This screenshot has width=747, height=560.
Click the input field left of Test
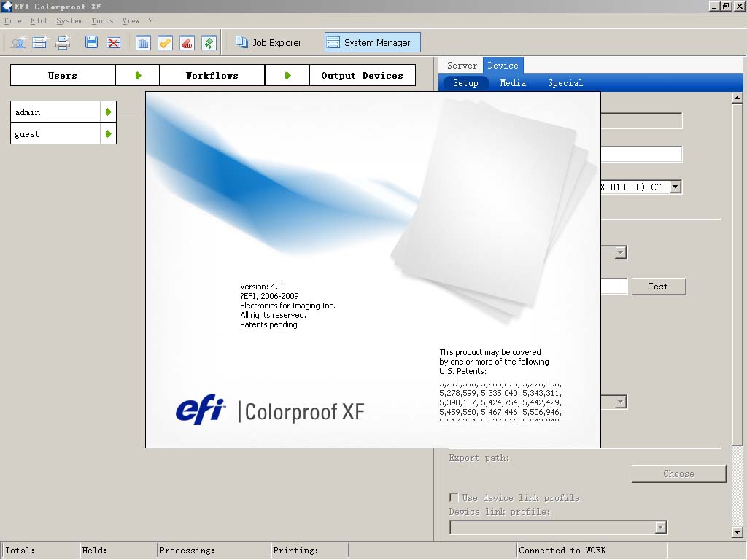point(614,286)
